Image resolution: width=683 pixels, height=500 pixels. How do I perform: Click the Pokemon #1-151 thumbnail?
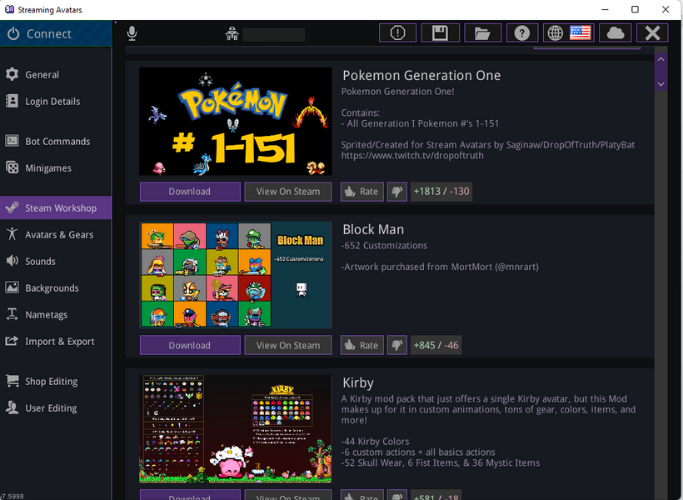click(235, 122)
